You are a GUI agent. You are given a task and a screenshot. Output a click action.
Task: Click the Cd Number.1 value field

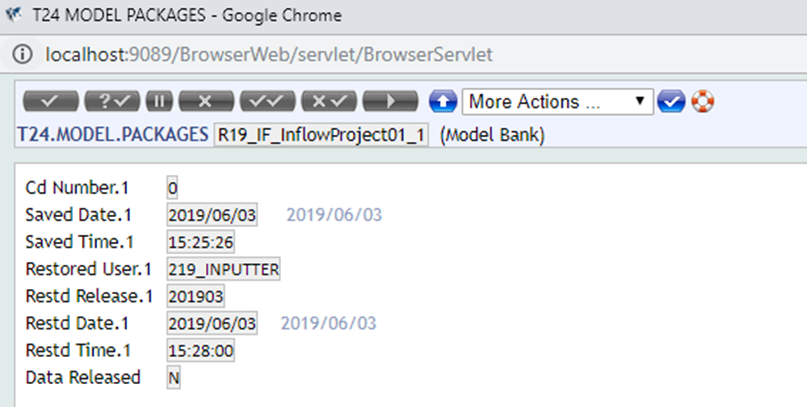point(173,188)
